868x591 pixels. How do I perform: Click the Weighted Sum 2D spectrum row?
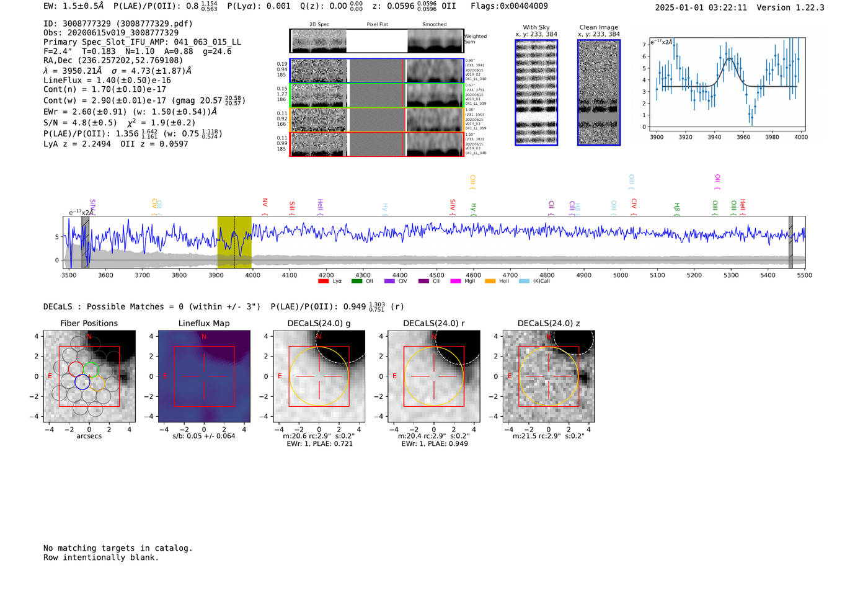(377, 41)
